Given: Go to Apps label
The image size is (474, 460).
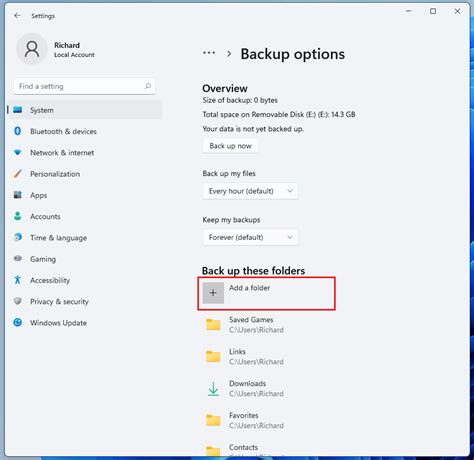Looking at the screenshot, I should coord(38,195).
